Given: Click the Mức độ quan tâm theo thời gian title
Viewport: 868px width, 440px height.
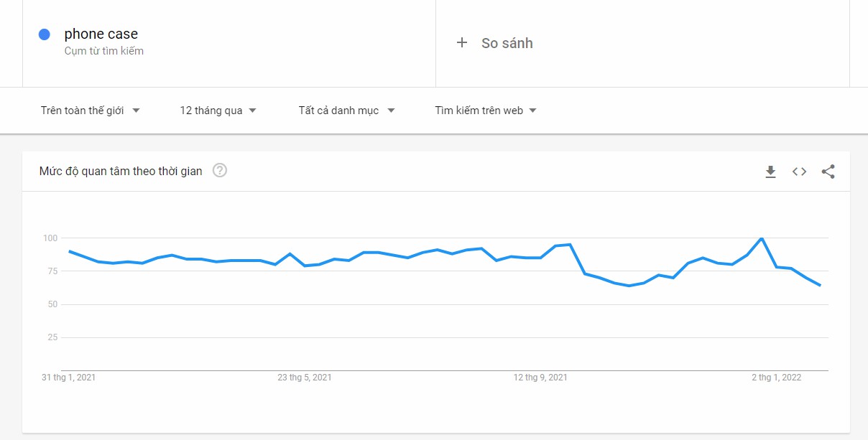Looking at the screenshot, I should 121,171.
